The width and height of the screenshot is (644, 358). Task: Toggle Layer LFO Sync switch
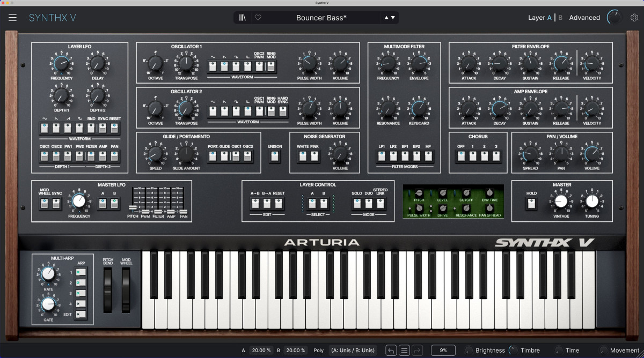103,128
